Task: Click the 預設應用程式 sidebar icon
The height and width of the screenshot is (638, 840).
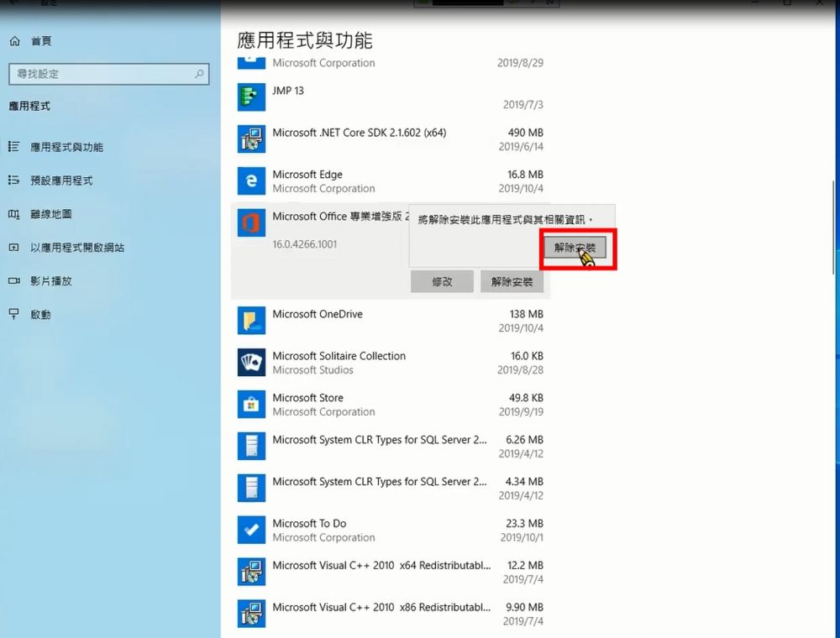Action: (14, 180)
